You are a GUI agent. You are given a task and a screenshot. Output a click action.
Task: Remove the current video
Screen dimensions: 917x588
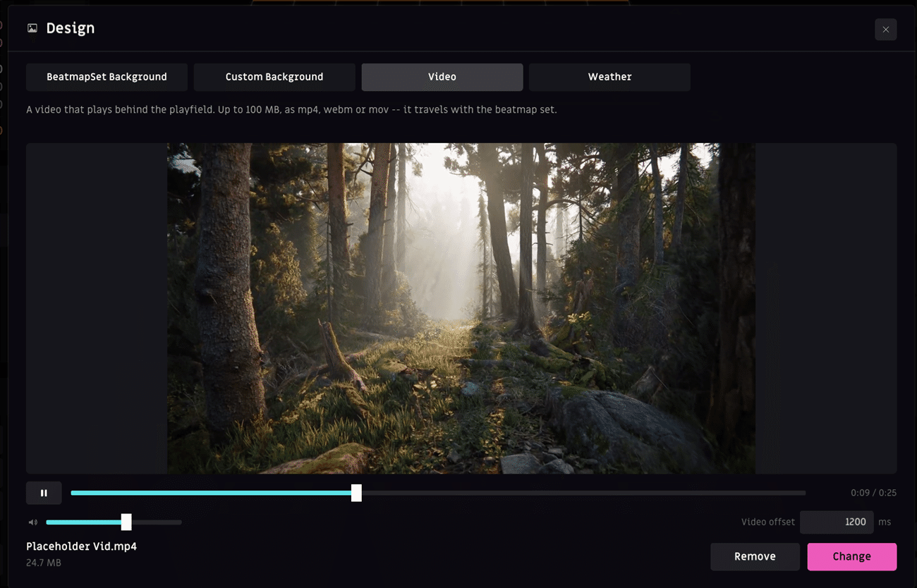(x=755, y=556)
